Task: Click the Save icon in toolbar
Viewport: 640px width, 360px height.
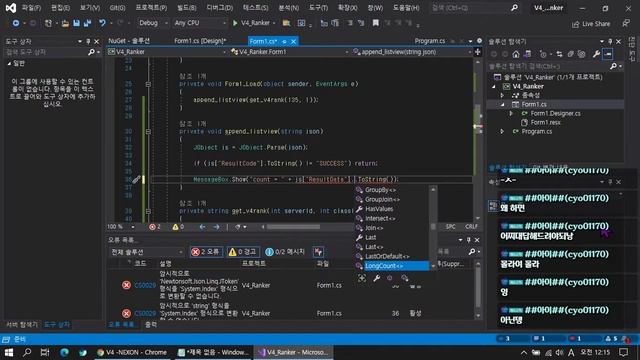Action: pos(76,23)
